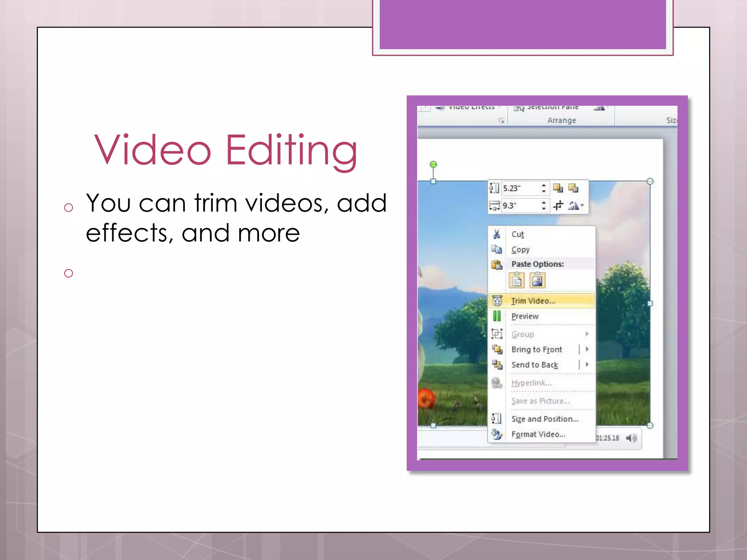
Task: Choose the Picture paste option icon
Action: tap(537, 280)
